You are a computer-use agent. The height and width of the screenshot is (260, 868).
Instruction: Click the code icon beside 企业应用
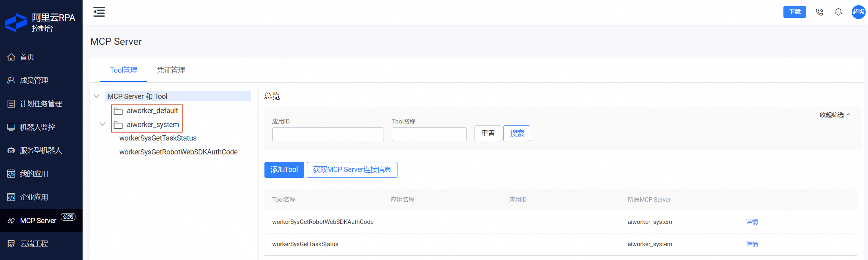(x=11, y=197)
